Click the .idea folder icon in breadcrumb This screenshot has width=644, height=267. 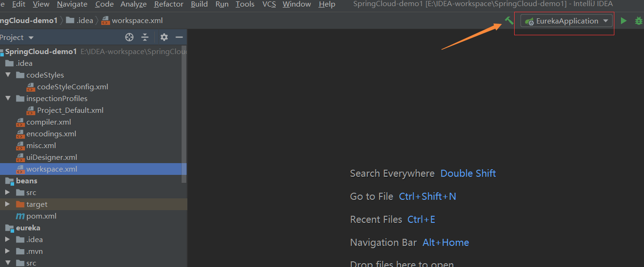coord(70,21)
